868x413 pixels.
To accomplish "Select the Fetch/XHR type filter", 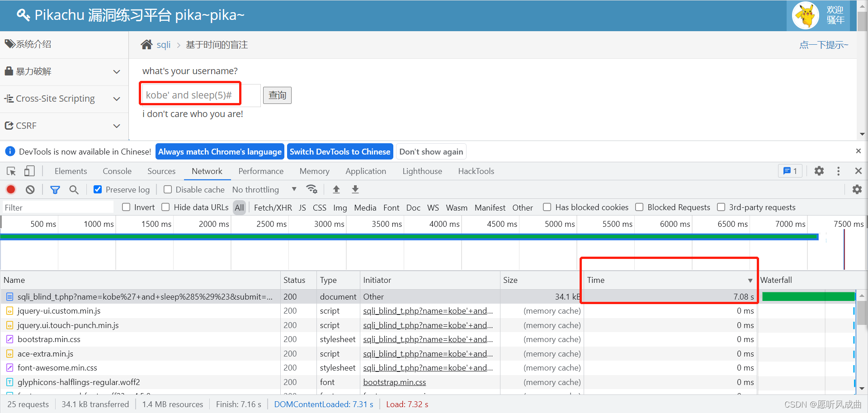I will 273,207.
